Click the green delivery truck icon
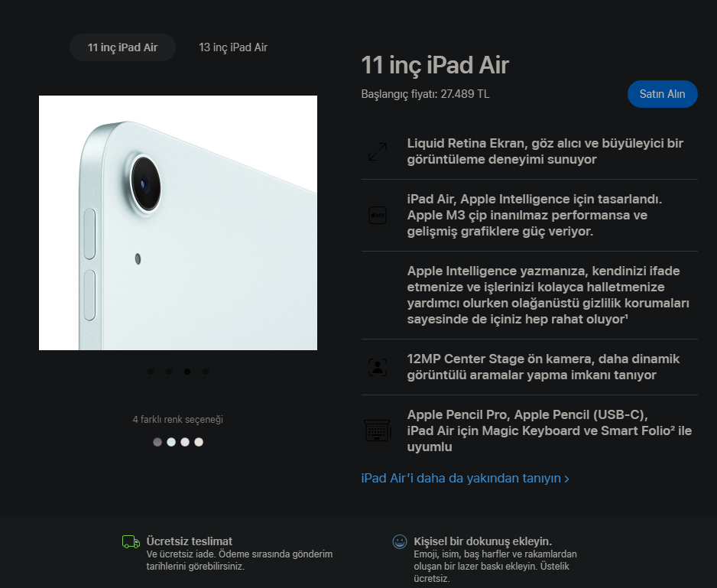The width and height of the screenshot is (717, 588). tap(131, 542)
